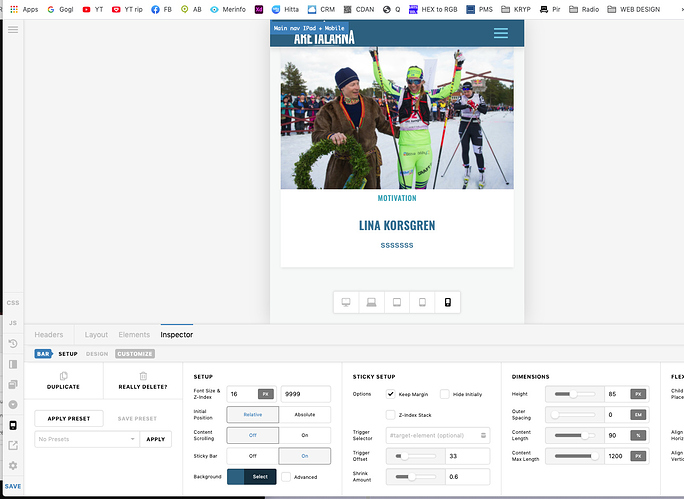684x499 pixels.
Task: Open the Xd bookmark icon
Action: pyautogui.click(x=259, y=9)
